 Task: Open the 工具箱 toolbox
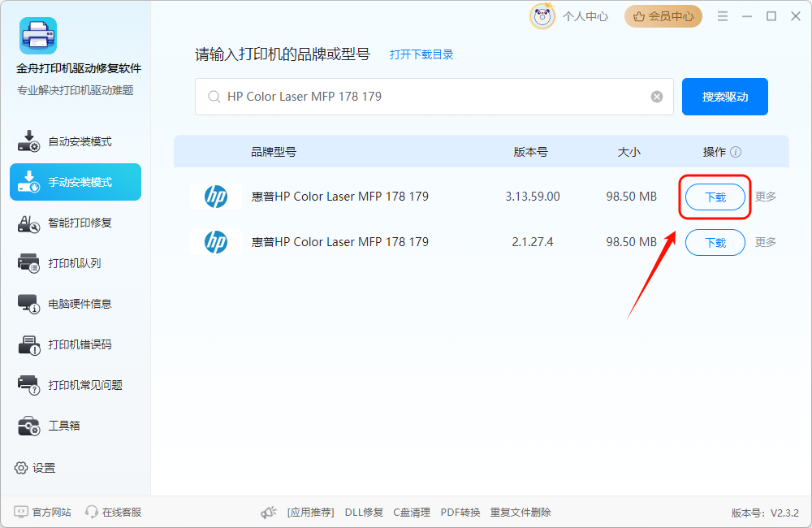pos(76,426)
